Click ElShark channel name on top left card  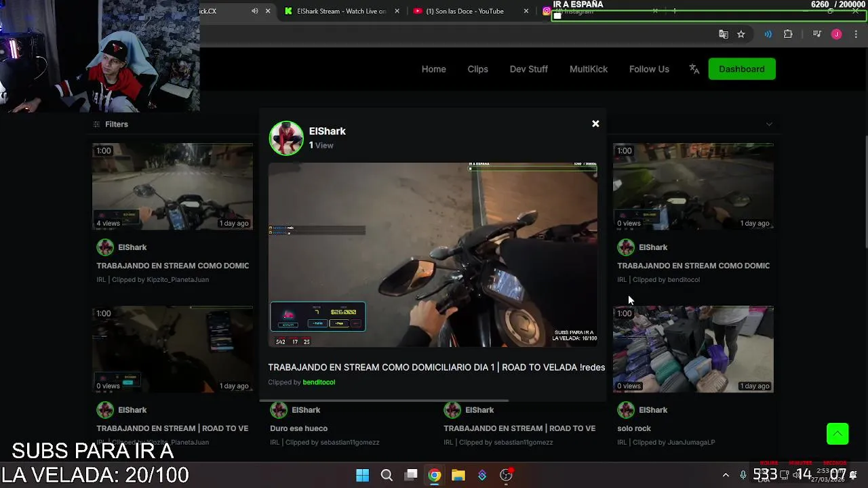pyautogui.click(x=132, y=247)
